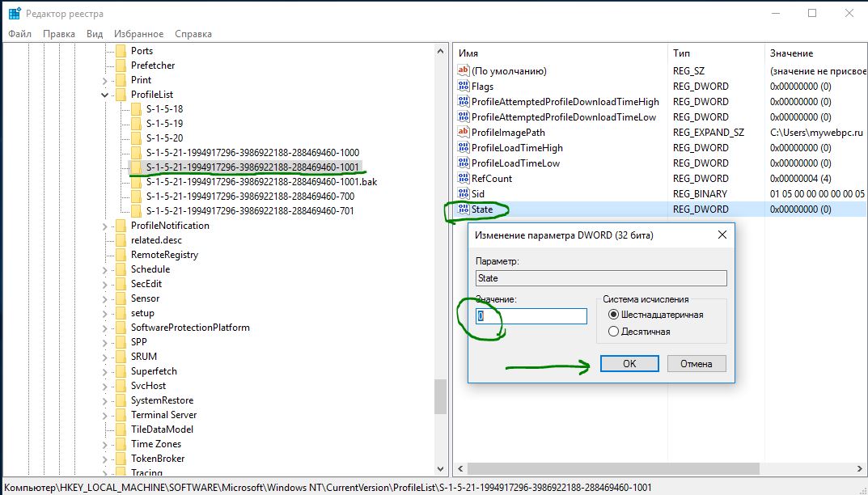
Task: Click the Registry Editor app icon in title bar
Action: 14,14
